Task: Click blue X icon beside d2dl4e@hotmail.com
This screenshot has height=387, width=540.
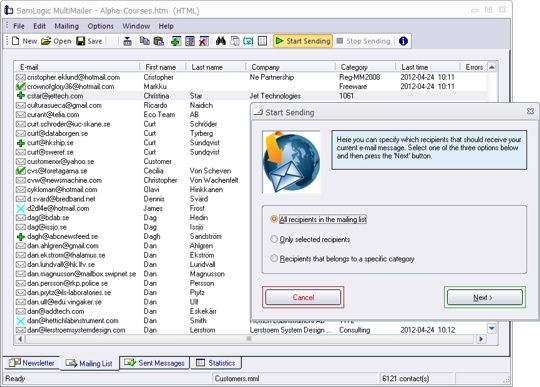Action: 21,208
